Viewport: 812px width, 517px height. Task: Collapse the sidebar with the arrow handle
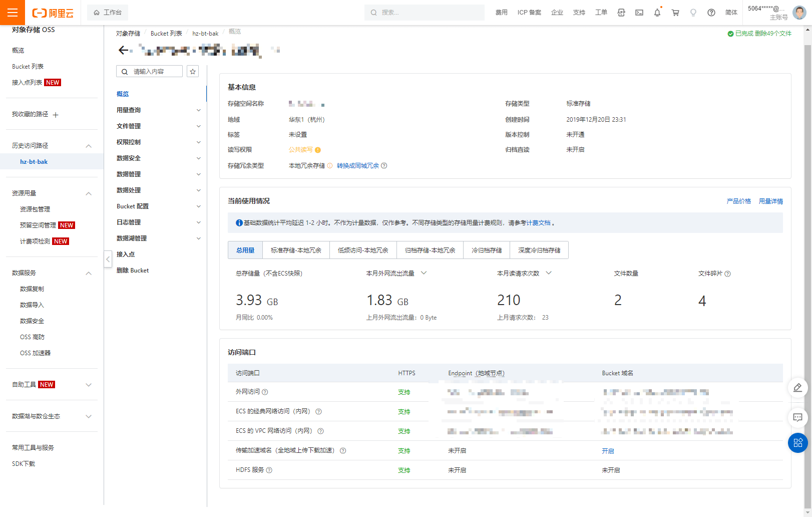click(108, 259)
